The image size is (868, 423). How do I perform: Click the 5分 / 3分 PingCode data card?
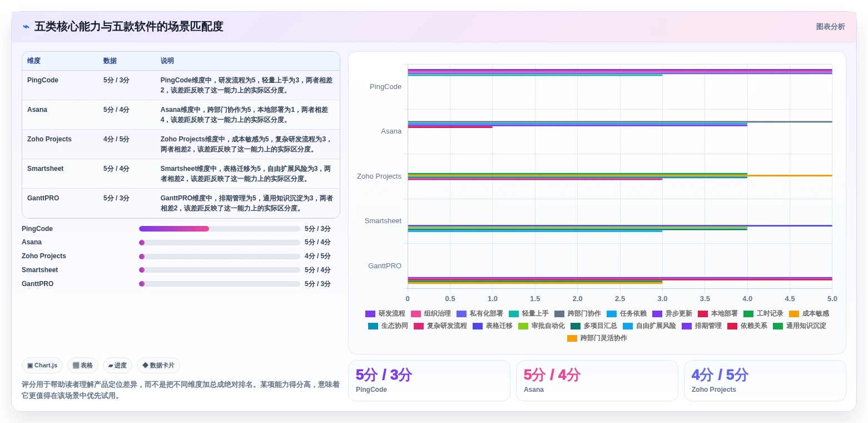coord(429,381)
